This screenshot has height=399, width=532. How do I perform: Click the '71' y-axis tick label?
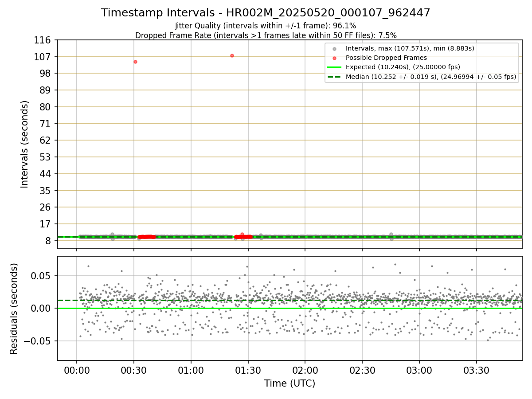[x=46, y=124]
